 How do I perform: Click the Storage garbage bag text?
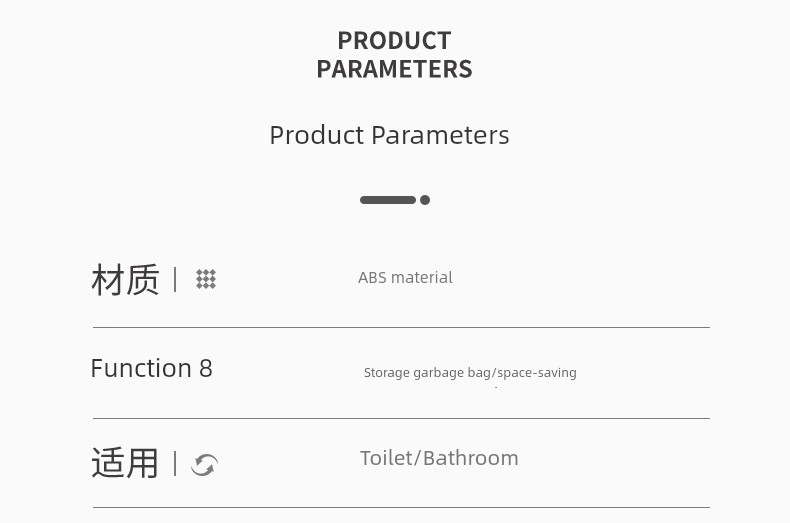428,373
